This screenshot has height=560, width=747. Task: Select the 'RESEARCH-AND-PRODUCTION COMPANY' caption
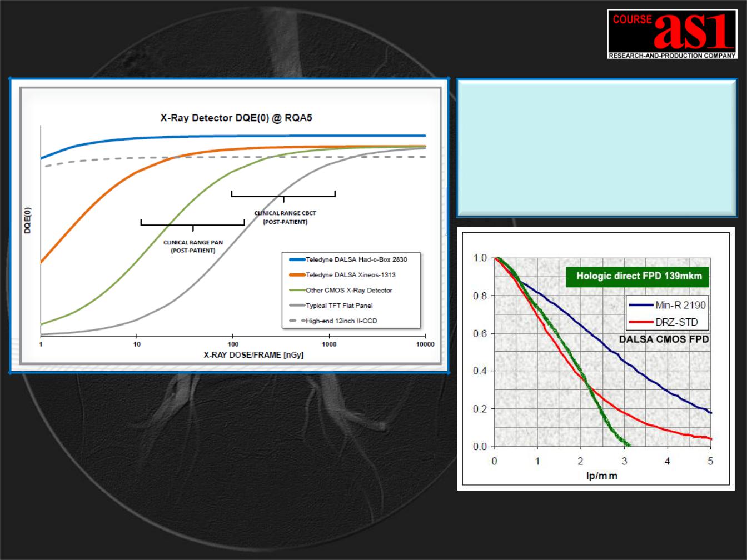point(673,55)
